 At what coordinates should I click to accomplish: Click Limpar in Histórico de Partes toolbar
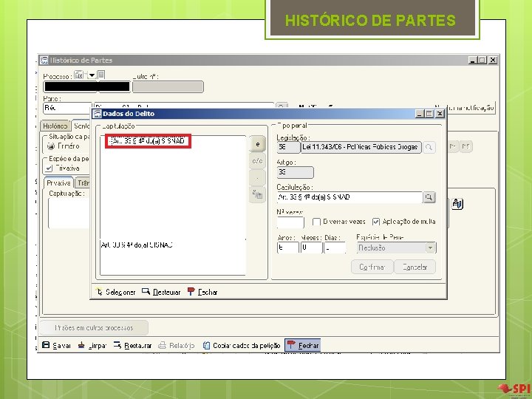92,345
